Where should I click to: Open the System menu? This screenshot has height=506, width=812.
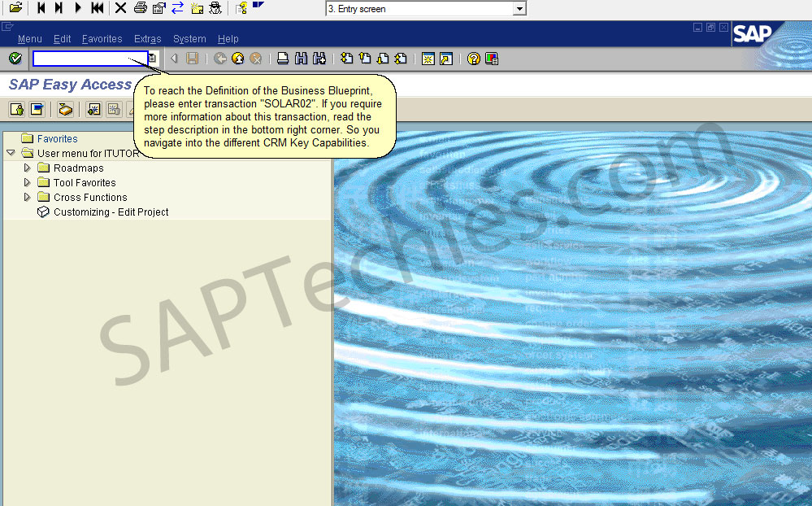(x=189, y=39)
